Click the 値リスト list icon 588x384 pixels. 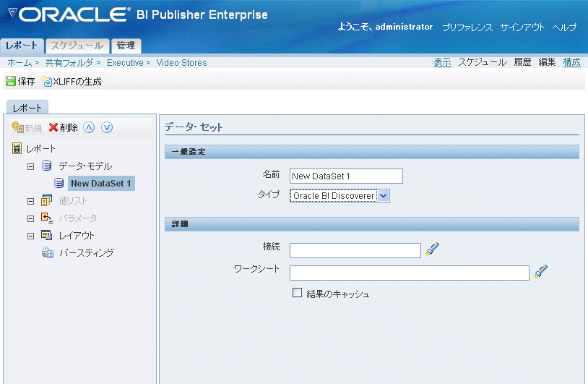click(46, 200)
